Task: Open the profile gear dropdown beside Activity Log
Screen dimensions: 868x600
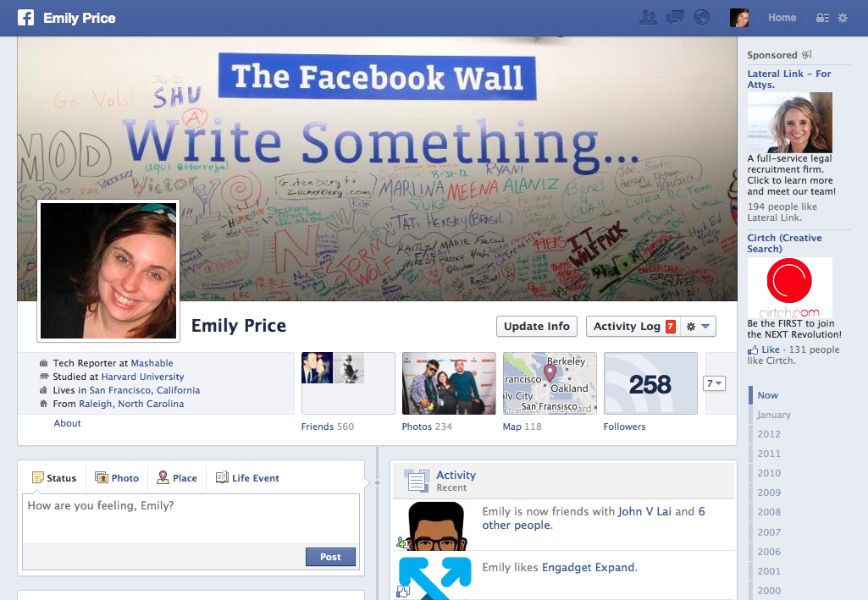Action: click(x=698, y=327)
